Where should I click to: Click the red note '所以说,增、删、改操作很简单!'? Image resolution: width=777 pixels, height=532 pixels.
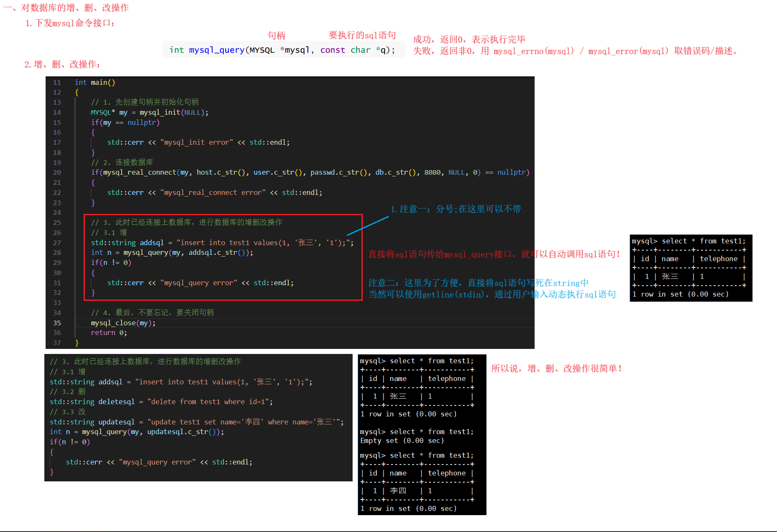557,368
